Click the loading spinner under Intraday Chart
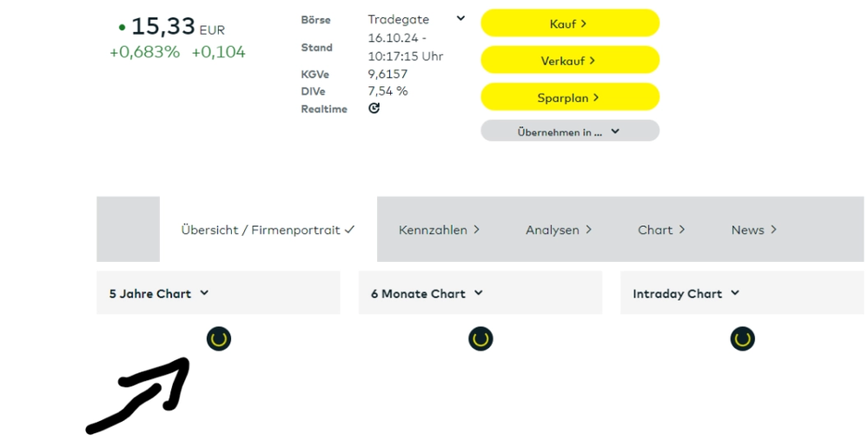This screenshot has width=868, height=440. pos(742,339)
